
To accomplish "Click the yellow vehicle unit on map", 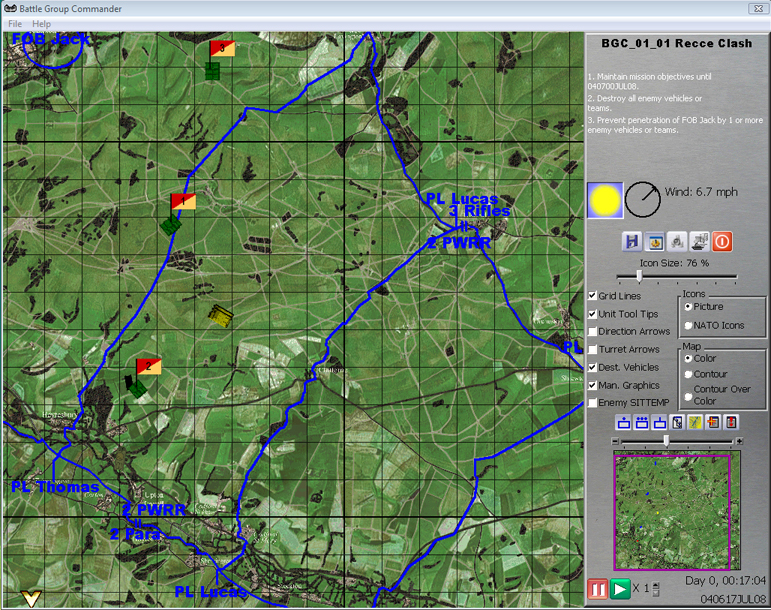I will point(220,315).
